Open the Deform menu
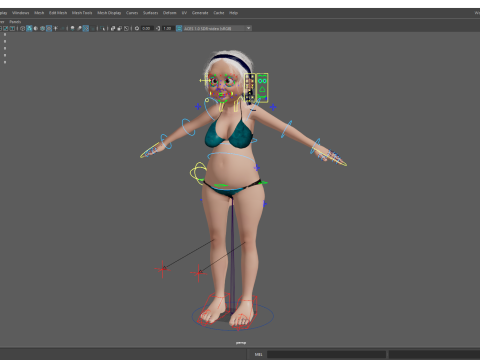Image resolution: width=480 pixels, height=360 pixels. click(x=169, y=13)
